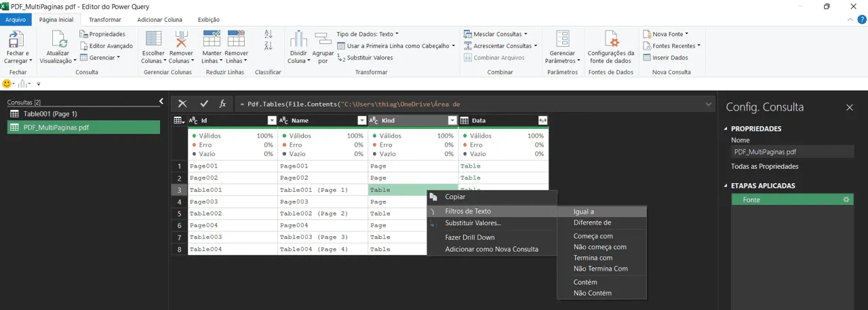Open the Editor Avançado

pyautogui.click(x=106, y=45)
